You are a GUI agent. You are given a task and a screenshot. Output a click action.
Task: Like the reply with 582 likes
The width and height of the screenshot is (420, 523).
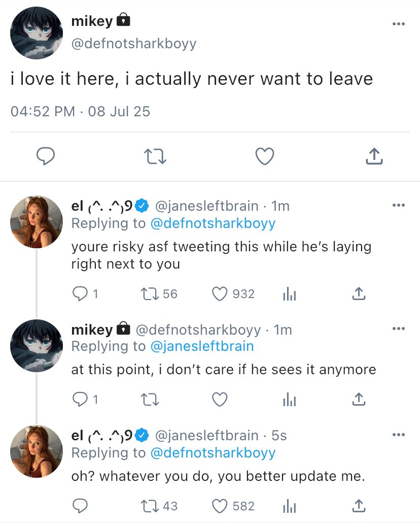tap(219, 506)
